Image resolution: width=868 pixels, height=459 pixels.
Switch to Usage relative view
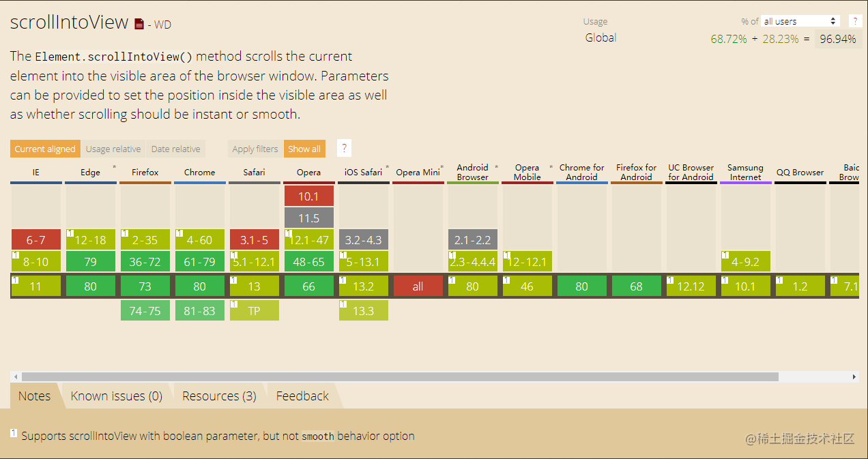pyautogui.click(x=113, y=149)
